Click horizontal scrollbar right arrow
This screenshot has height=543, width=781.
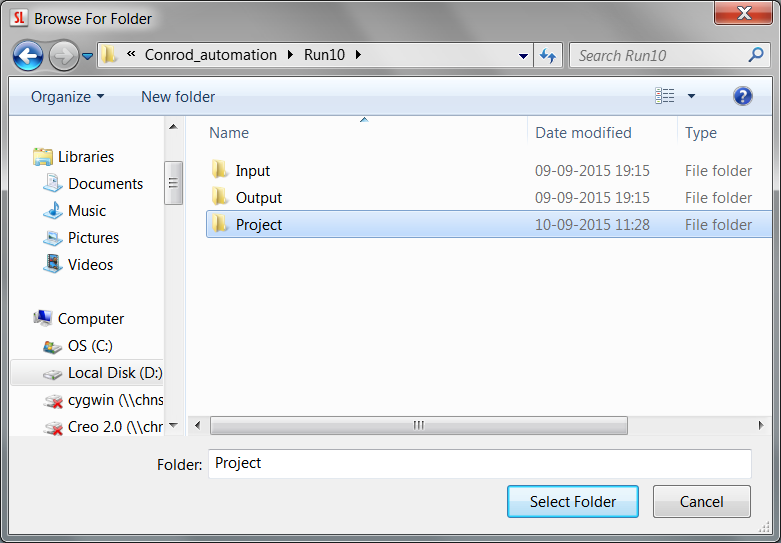[761, 425]
